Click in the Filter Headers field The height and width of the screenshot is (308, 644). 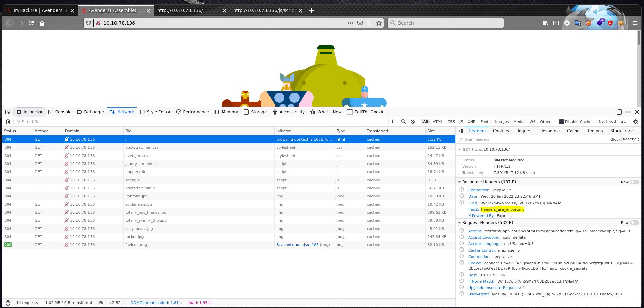tap(533, 139)
